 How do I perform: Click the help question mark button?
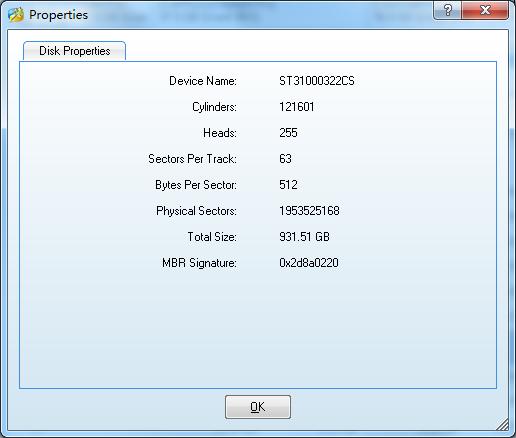(x=447, y=10)
